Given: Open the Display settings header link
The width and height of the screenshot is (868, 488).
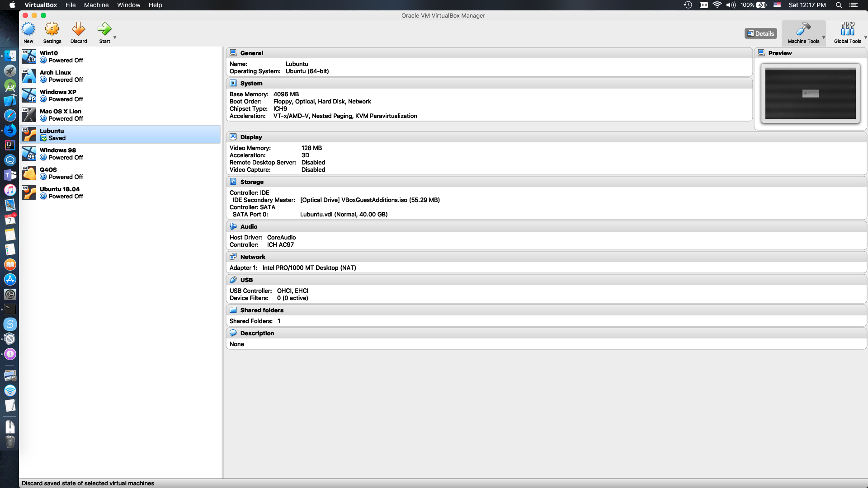Looking at the screenshot, I should tap(251, 137).
